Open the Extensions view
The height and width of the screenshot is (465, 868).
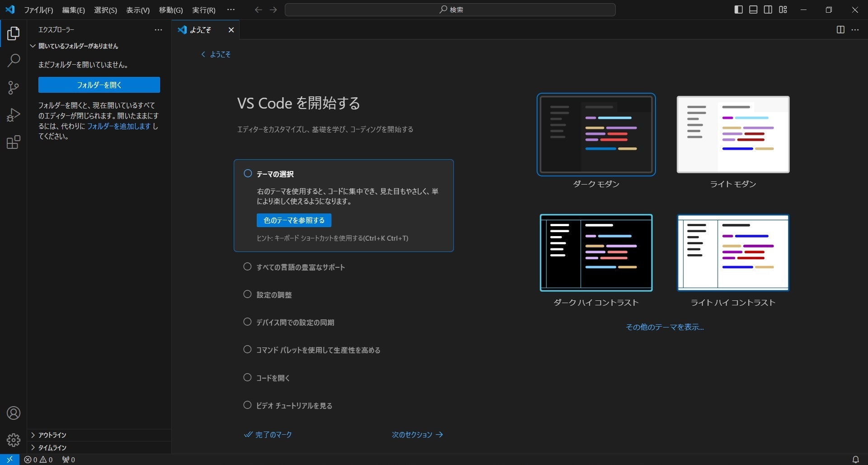click(14, 142)
